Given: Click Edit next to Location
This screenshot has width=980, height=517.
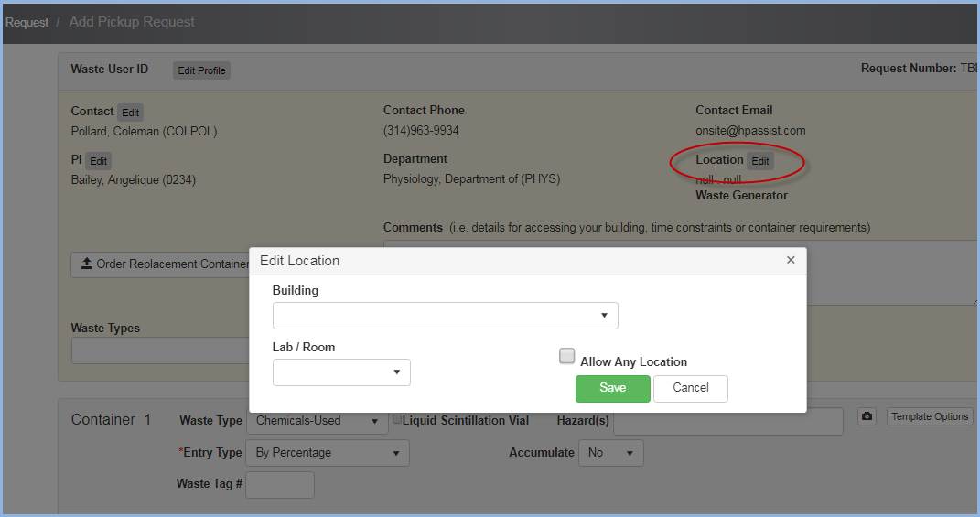Looking at the screenshot, I should tap(760, 161).
